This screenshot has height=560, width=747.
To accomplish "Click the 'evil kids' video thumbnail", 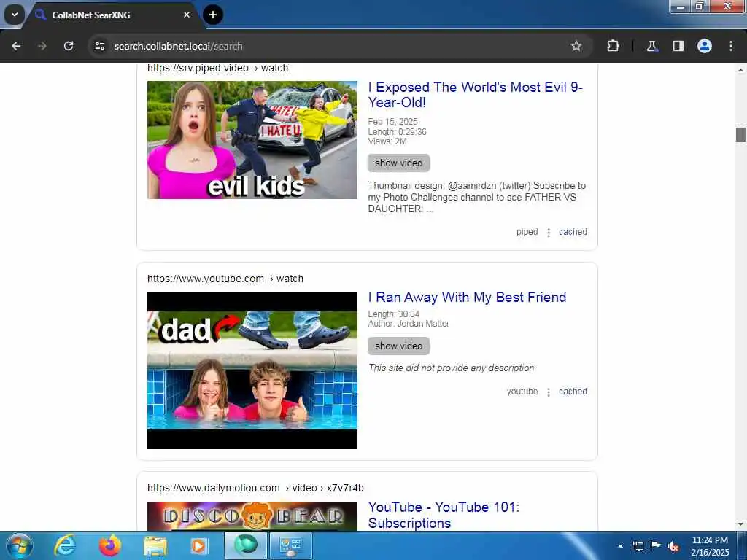I will tap(252, 140).
